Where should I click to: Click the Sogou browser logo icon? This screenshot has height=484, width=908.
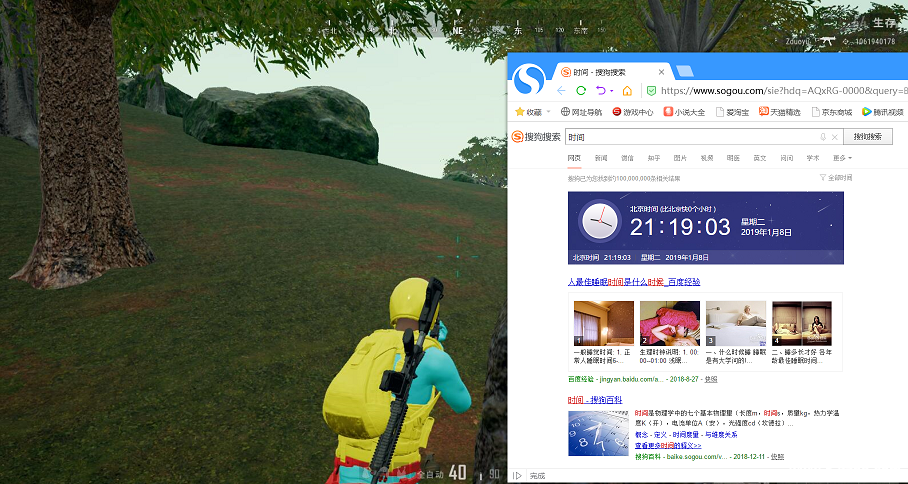[529, 78]
